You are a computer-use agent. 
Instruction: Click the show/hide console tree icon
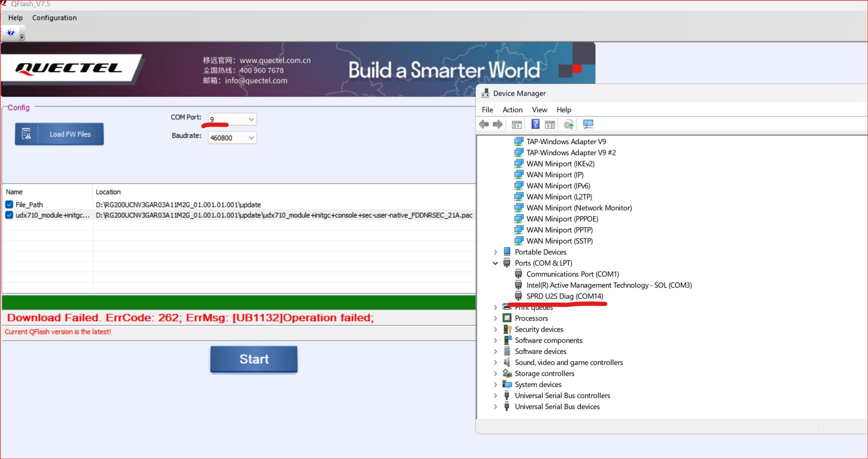[x=517, y=124]
